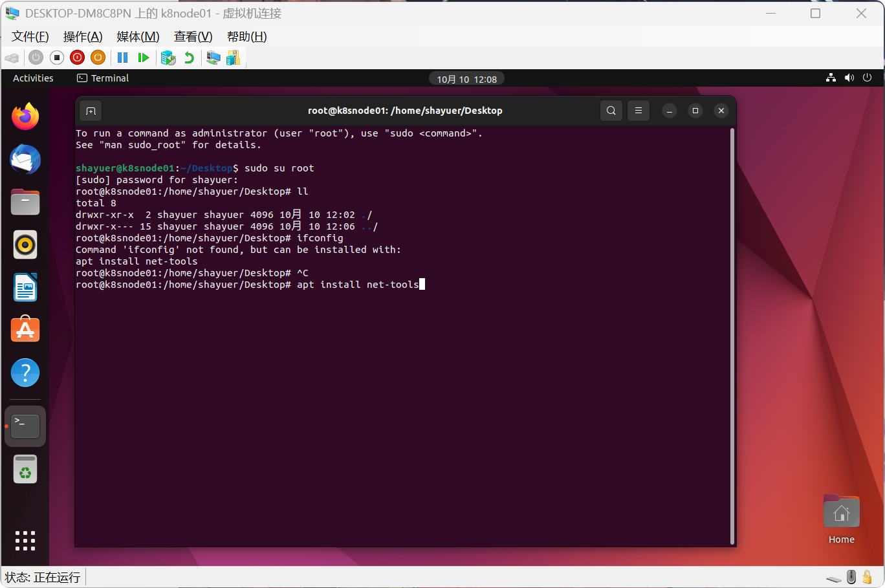Click the keyboard icon in status bar

click(x=834, y=578)
